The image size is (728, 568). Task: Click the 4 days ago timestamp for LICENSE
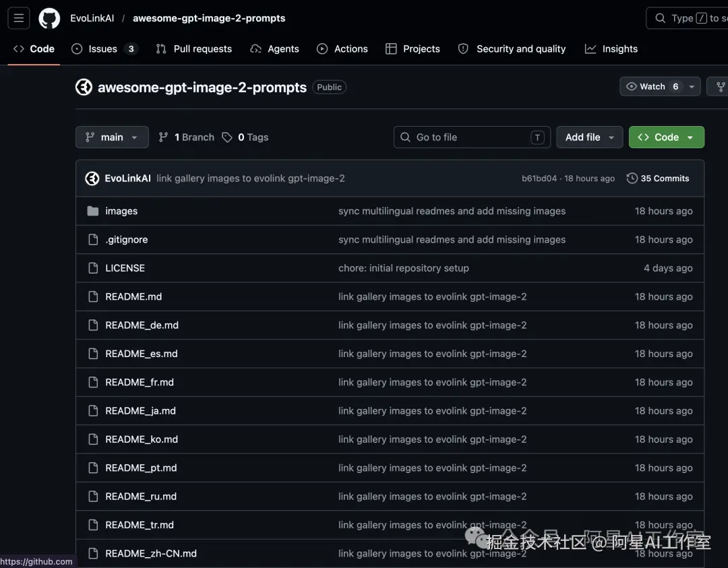tap(667, 268)
